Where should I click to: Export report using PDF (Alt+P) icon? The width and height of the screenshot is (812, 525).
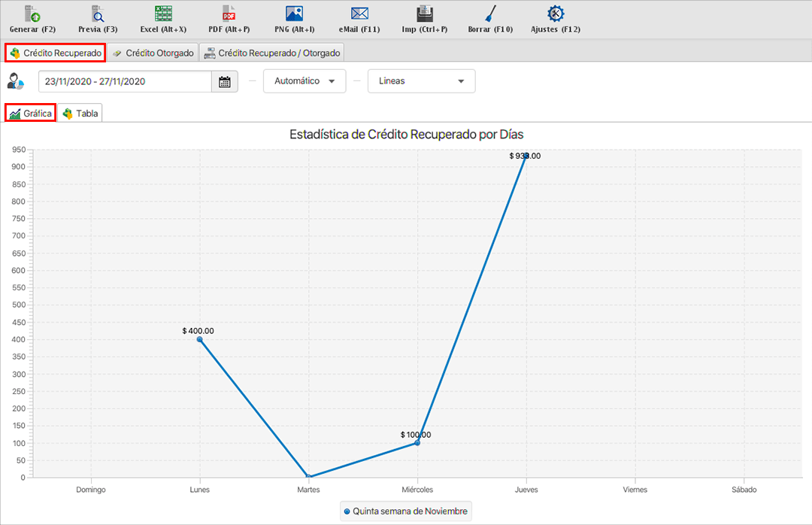point(229,14)
